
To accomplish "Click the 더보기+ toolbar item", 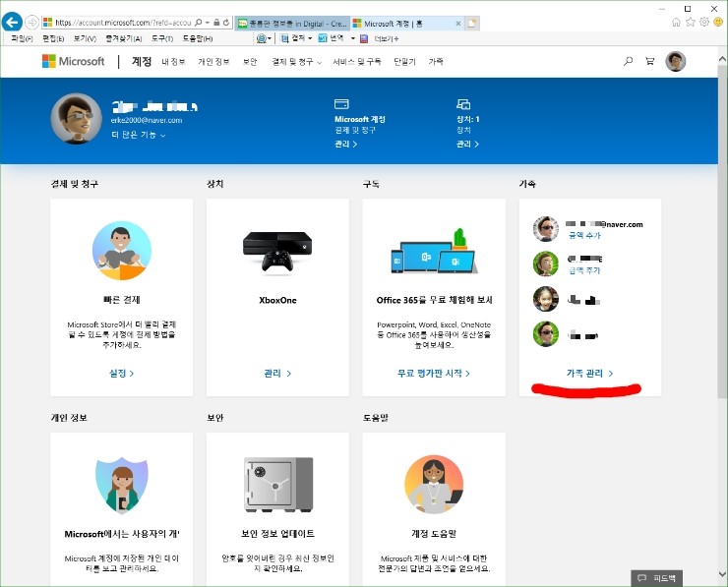I will pos(387,38).
